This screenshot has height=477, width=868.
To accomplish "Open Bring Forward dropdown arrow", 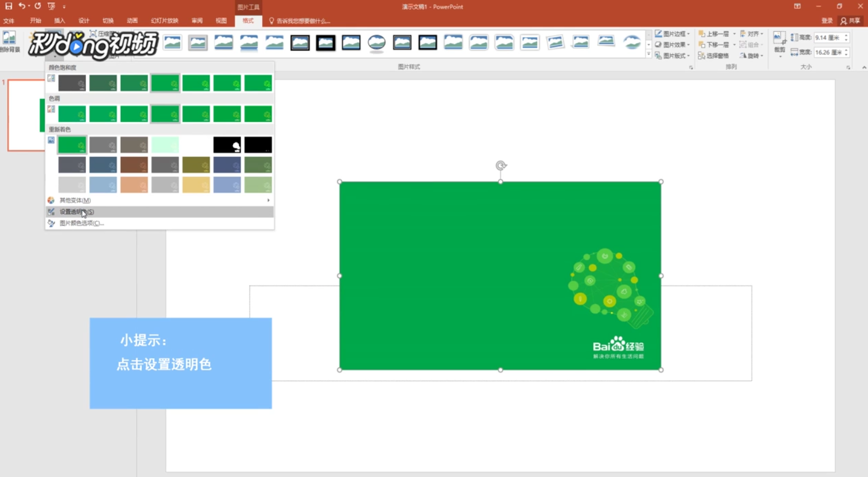I will (x=734, y=34).
